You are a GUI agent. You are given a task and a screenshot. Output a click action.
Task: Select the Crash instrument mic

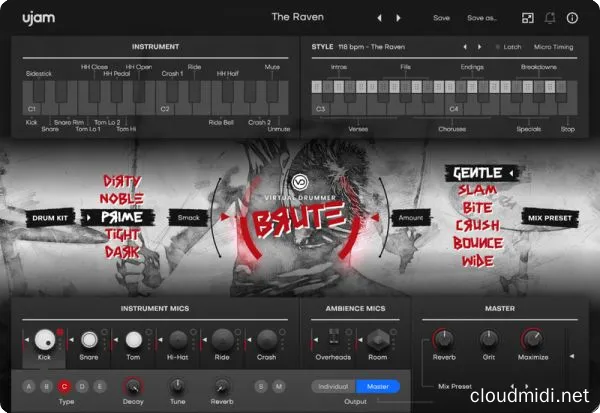(267, 340)
